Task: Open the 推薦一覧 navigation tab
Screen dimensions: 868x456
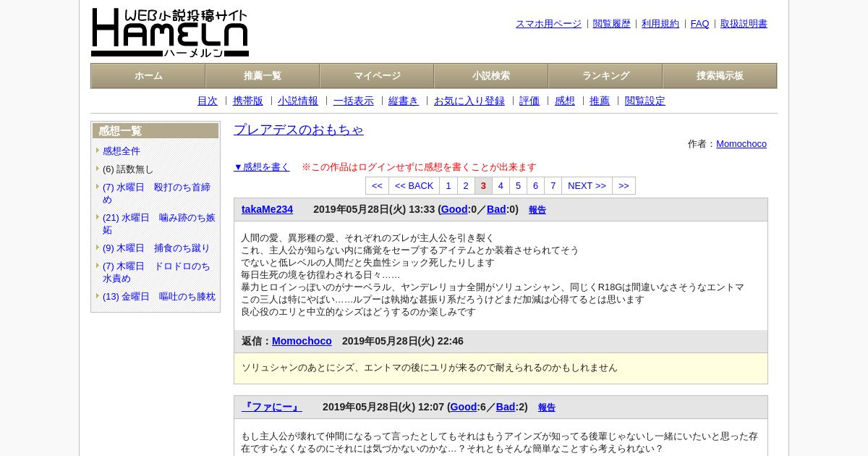Action: coord(263,76)
